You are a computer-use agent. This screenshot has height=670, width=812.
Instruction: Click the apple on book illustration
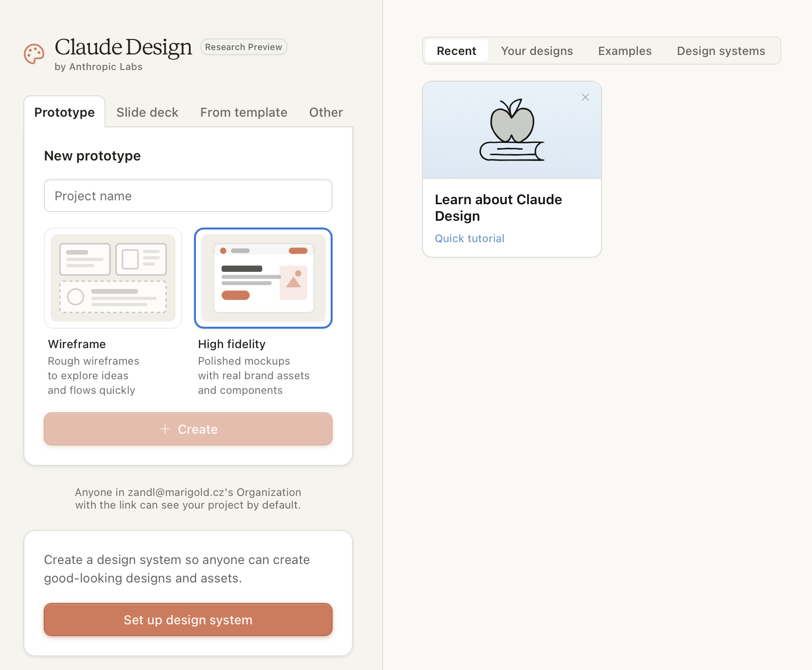[512, 130]
